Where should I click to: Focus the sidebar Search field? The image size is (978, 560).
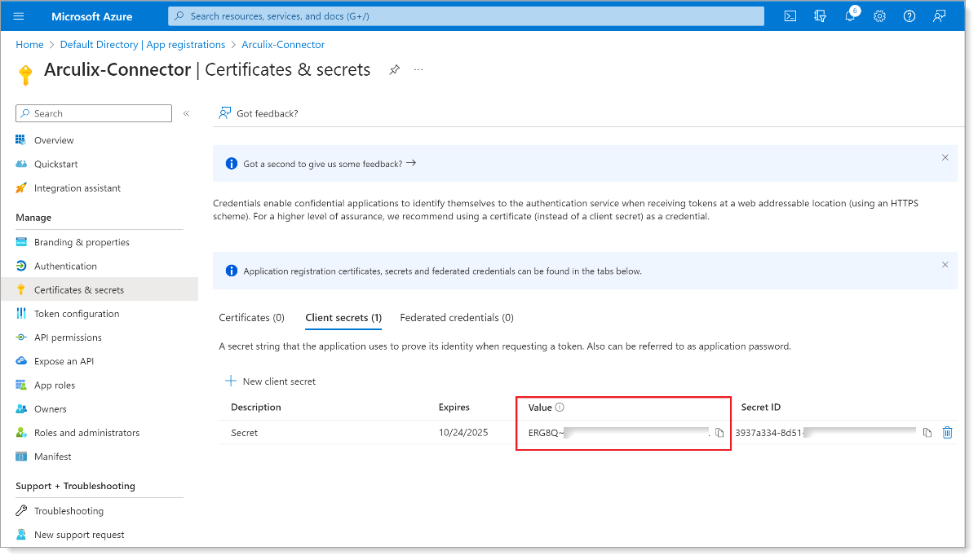click(x=94, y=113)
